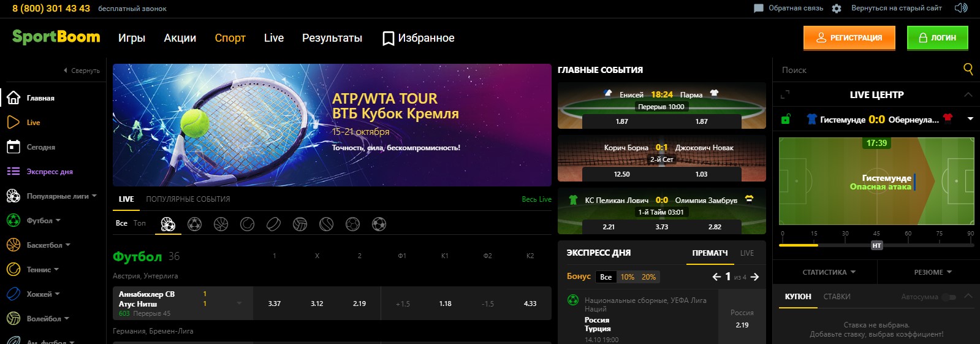This screenshot has height=344, width=980.
Task: Switch to Прематч tab in Экспресс дня
Action: click(710, 253)
